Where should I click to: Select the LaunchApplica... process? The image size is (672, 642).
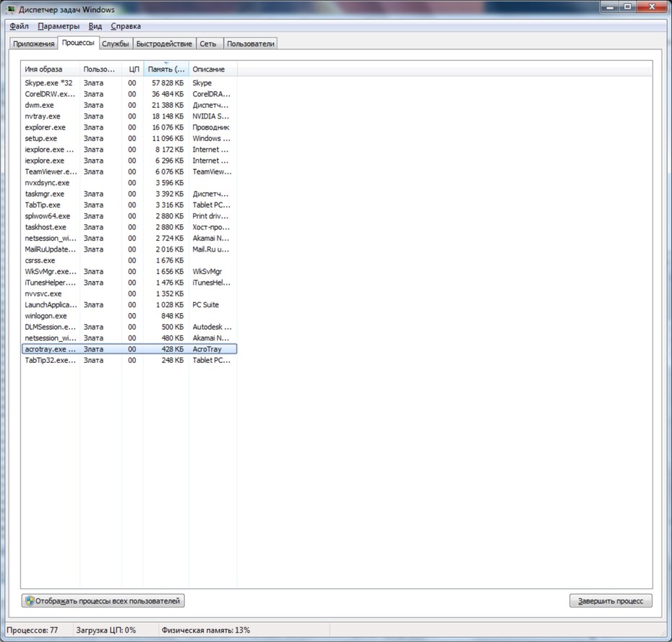[129, 305]
